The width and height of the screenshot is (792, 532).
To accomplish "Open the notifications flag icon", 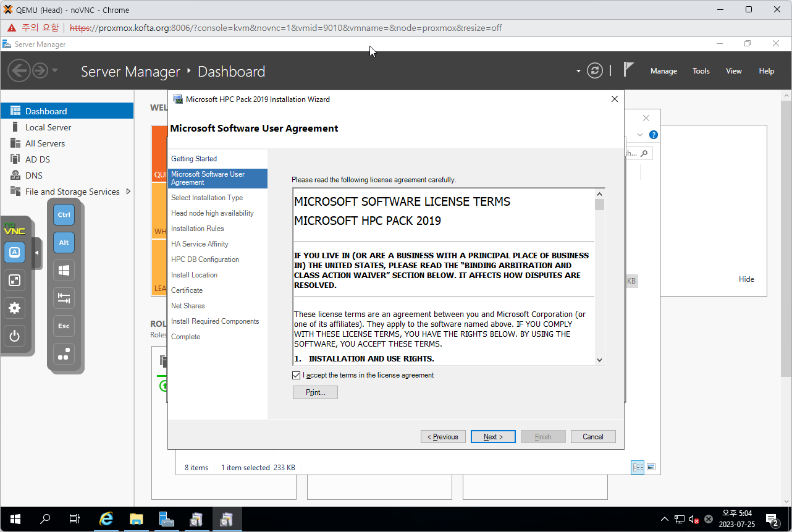I will (628, 70).
